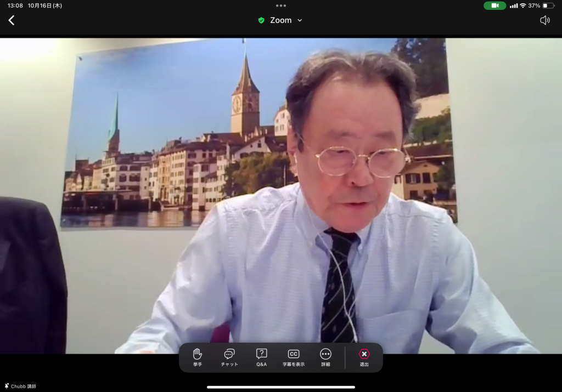Show captions via 字幕を表示
Image resolution: width=562 pixels, height=392 pixels.
point(294,357)
